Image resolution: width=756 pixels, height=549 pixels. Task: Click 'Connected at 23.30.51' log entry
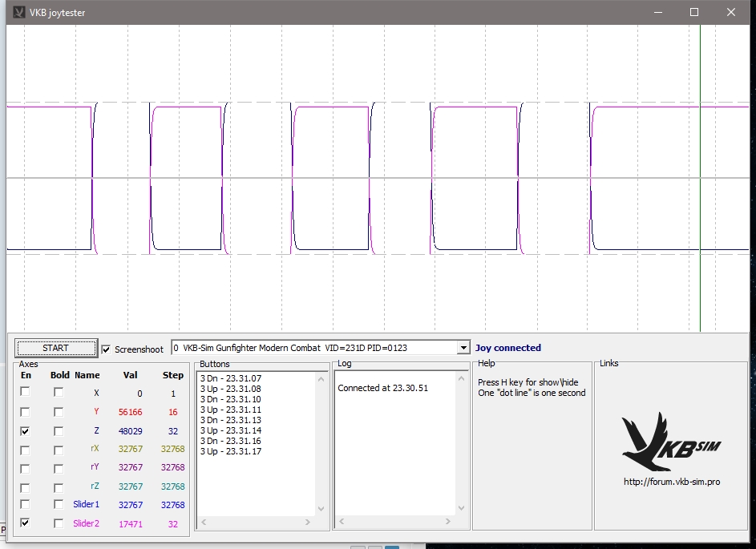tap(382, 388)
